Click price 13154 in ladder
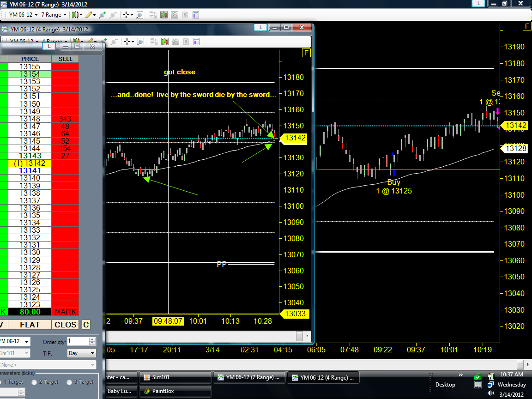 (30, 74)
